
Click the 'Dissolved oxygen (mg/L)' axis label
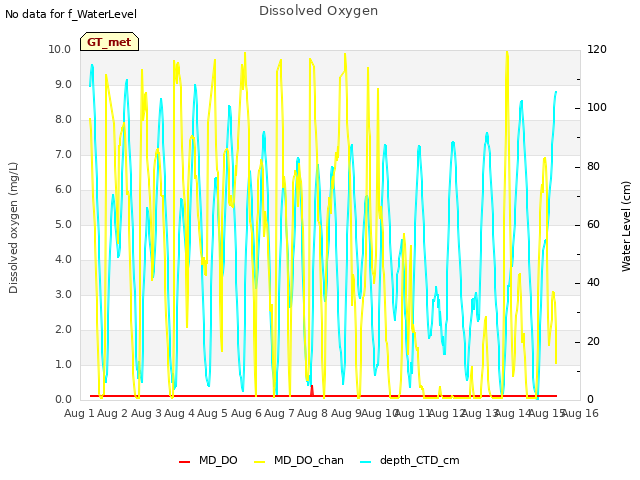(x=13, y=228)
